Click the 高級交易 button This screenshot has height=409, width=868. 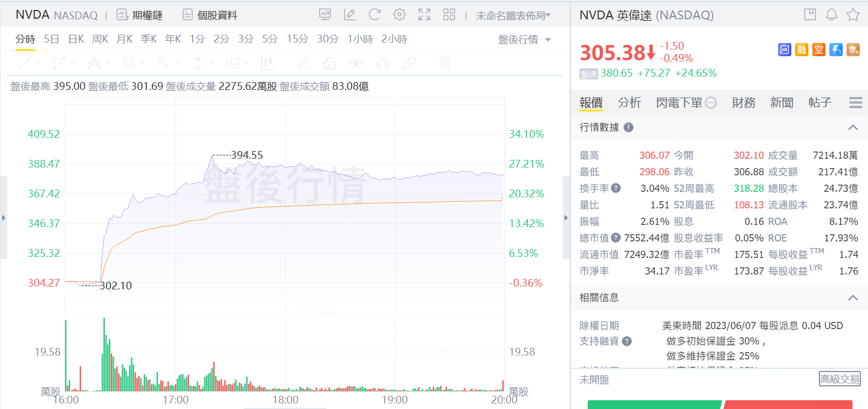pos(839,379)
